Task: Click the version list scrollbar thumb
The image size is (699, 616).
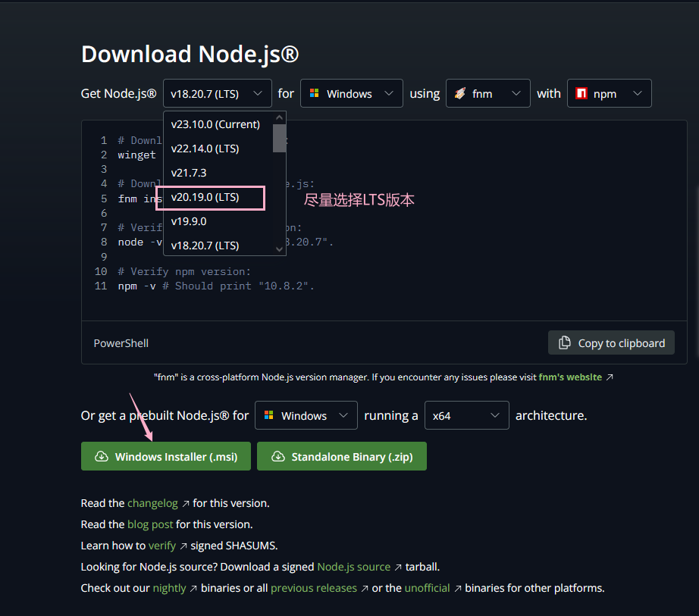Action: (280, 139)
